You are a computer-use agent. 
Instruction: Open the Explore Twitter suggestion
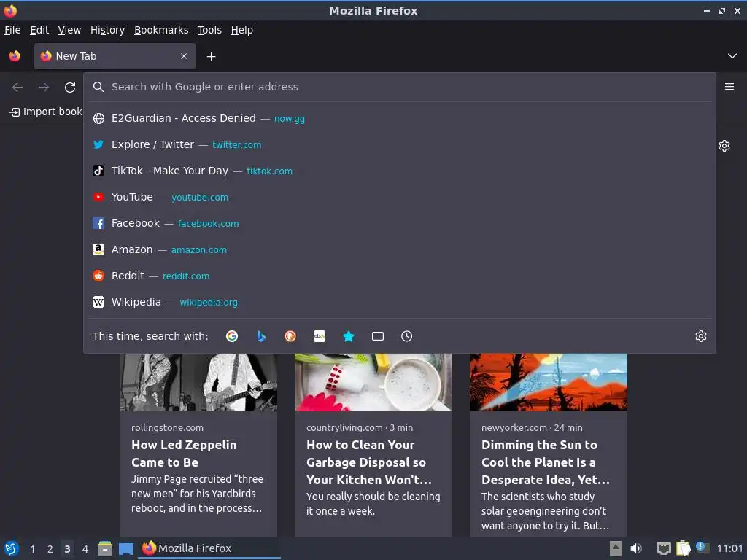[399, 144]
